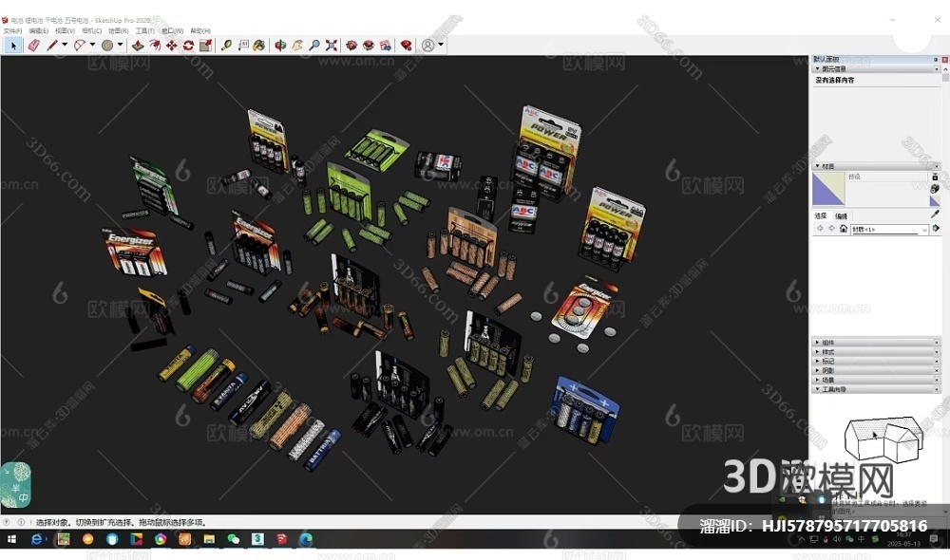Image resolution: width=950 pixels, height=560 pixels.
Task: Open the 编辑(E) menu
Action: click(x=39, y=31)
